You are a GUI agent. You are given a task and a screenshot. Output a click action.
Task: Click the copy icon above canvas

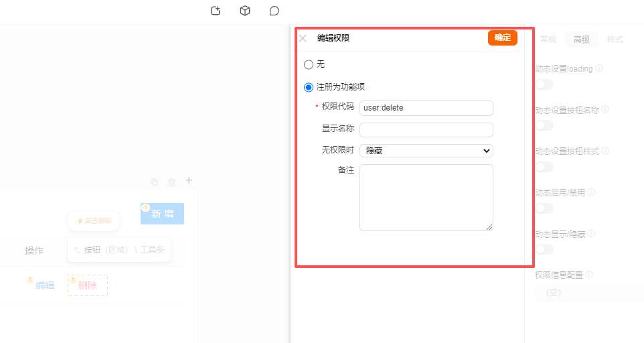(155, 182)
